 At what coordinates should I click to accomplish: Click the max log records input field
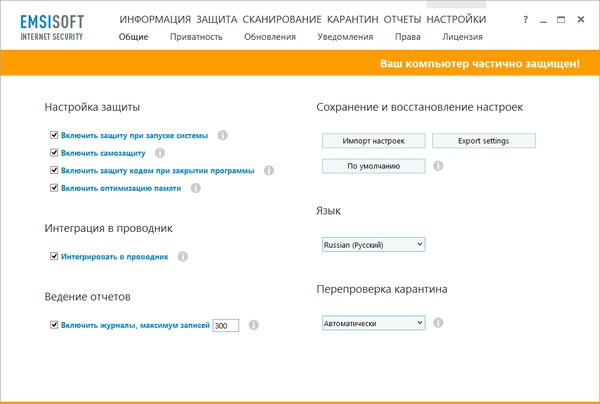(x=225, y=325)
